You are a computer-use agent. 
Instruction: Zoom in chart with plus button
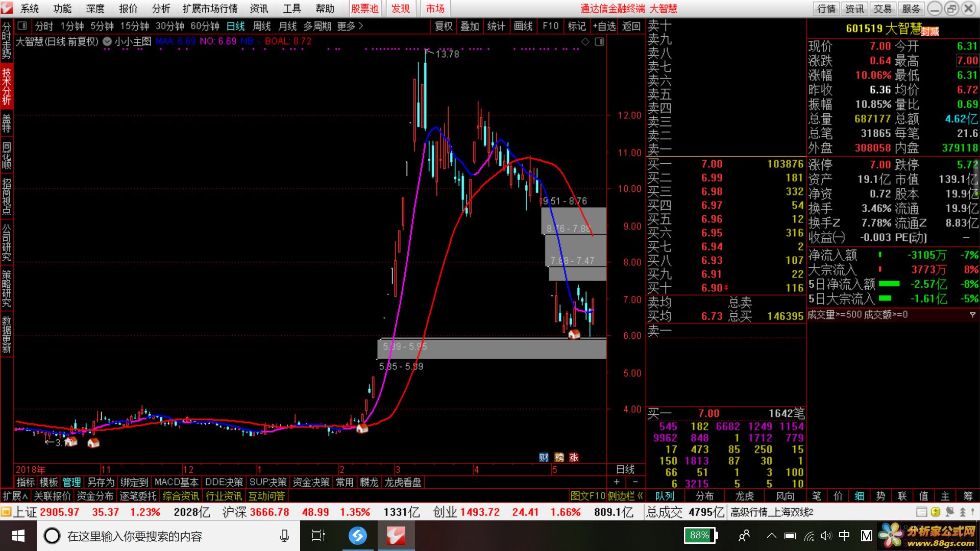click(617, 482)
